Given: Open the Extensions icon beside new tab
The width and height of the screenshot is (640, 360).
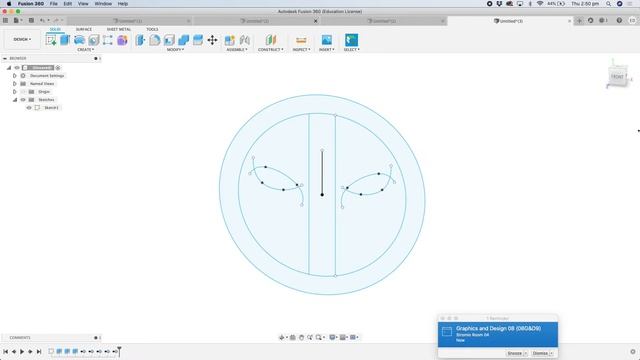Looking at the screenshot, I should point(591,20).
